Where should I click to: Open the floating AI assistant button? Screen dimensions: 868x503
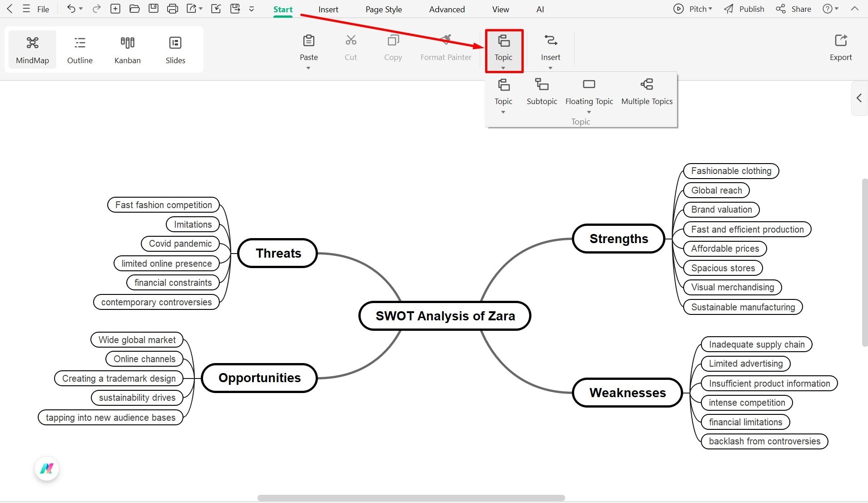pos(47,468)
